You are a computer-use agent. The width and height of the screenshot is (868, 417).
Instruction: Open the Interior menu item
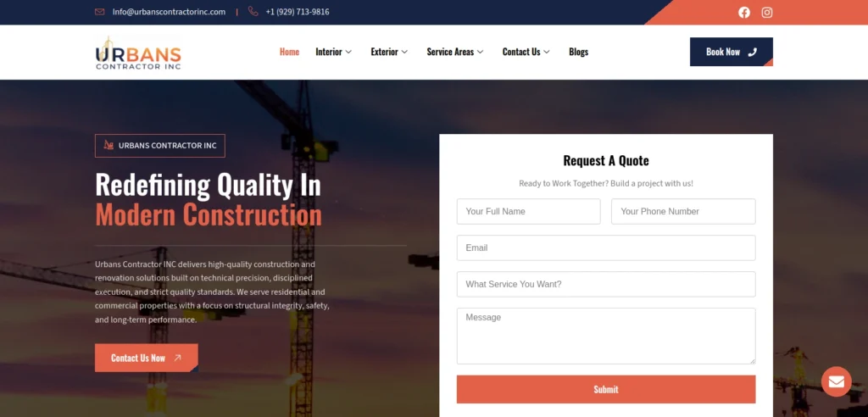point(329,52)
